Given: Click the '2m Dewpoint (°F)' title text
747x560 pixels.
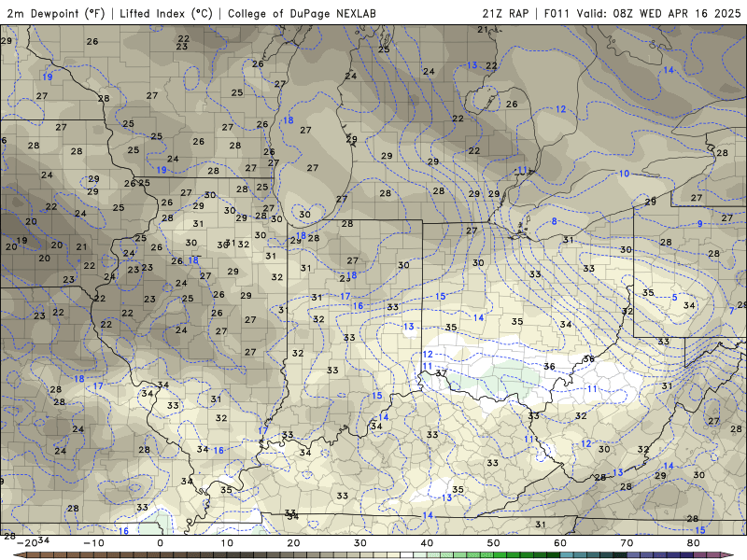Looking at the screenshot, I should 56,13.
